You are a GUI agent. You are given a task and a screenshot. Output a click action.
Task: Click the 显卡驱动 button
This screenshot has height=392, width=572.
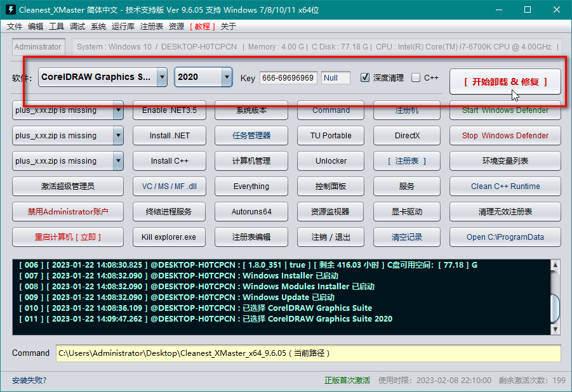click(407, 211)
